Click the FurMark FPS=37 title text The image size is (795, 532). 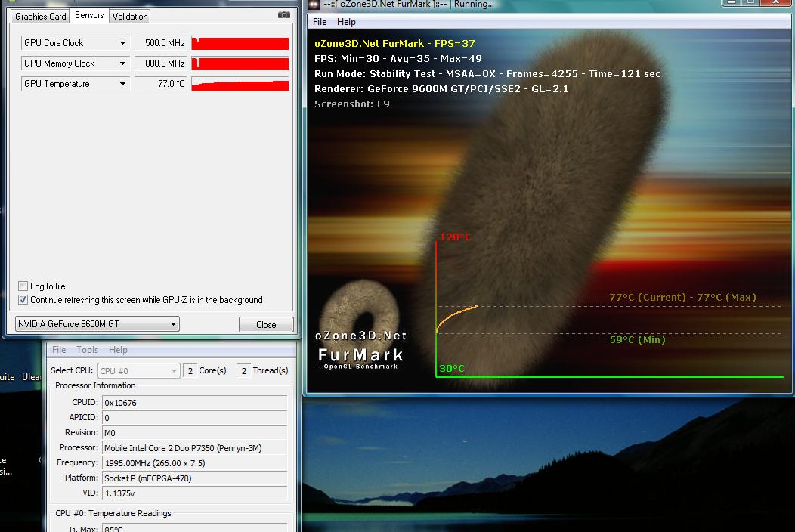[x=394, y=44]
